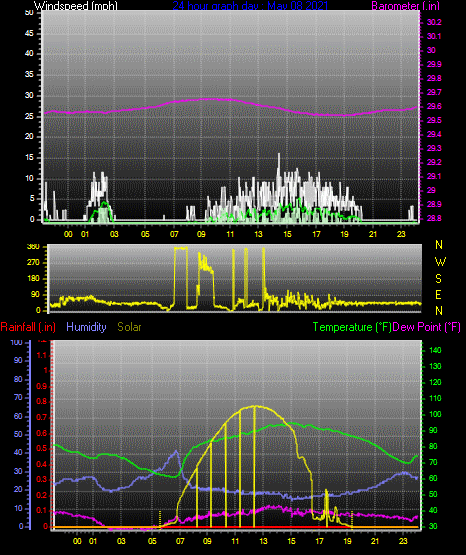Click the rainfall axis value 0.4
466x555 pixels.
pos(42,464)
